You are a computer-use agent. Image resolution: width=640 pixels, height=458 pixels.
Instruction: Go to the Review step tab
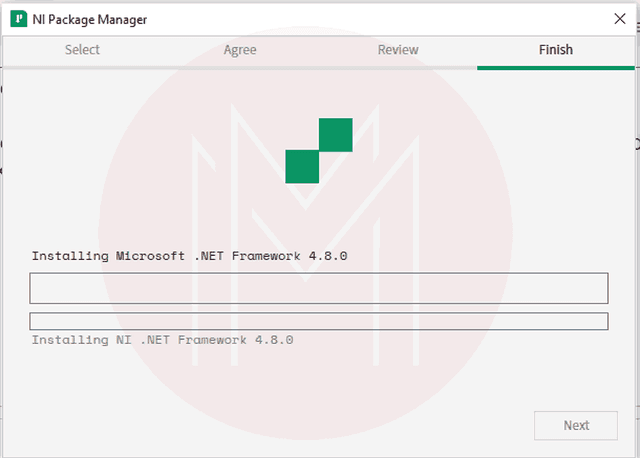398,50
